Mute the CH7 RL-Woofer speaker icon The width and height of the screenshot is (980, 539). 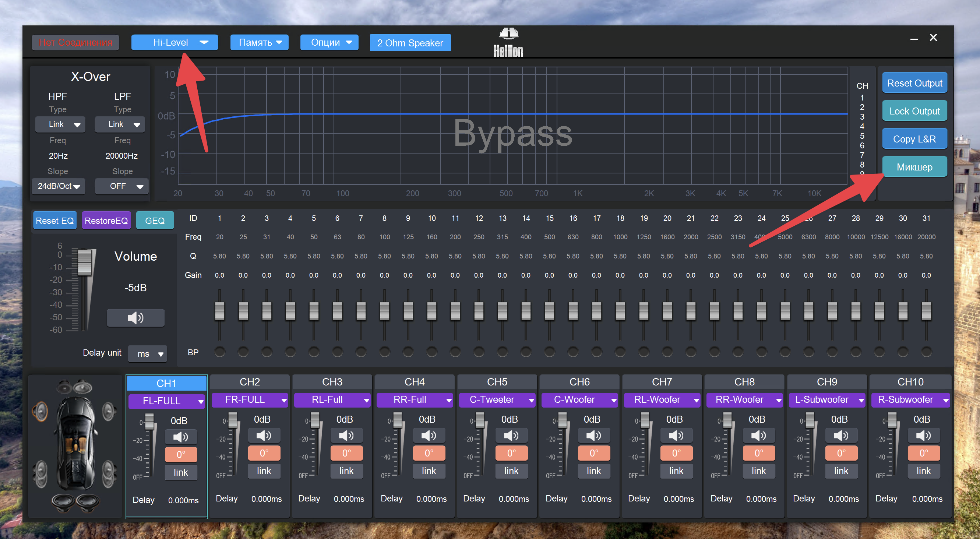tap(676, 435)
